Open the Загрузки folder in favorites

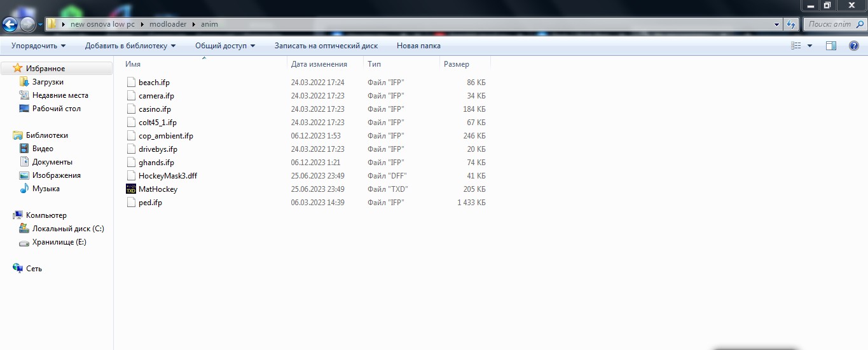(48, 82)
